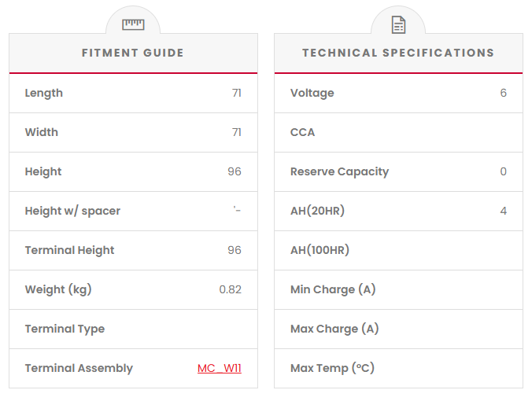The image size is (532, 401).
Task: Click the ruler icon above Fitment Guide
Action: [133, 24]
